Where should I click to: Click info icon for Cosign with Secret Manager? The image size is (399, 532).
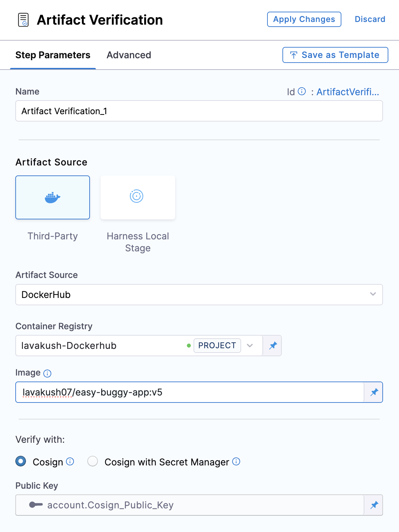pos(236,461)
